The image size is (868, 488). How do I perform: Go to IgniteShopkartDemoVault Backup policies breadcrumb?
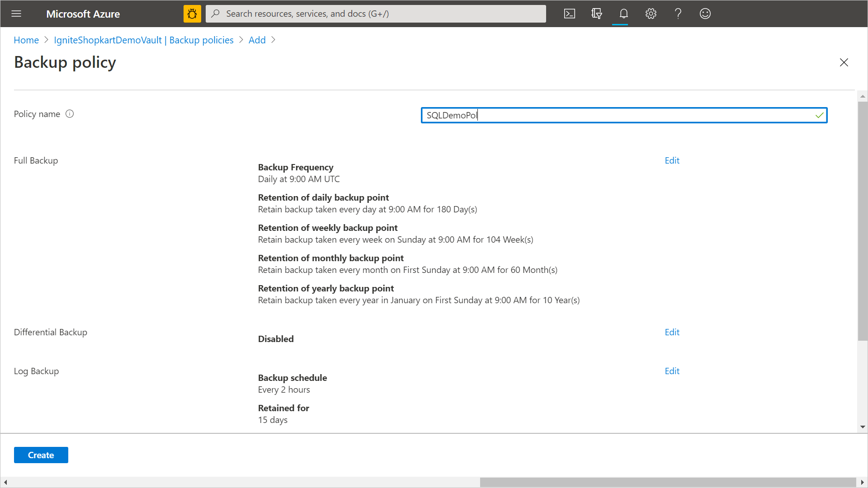click(144, 40)
